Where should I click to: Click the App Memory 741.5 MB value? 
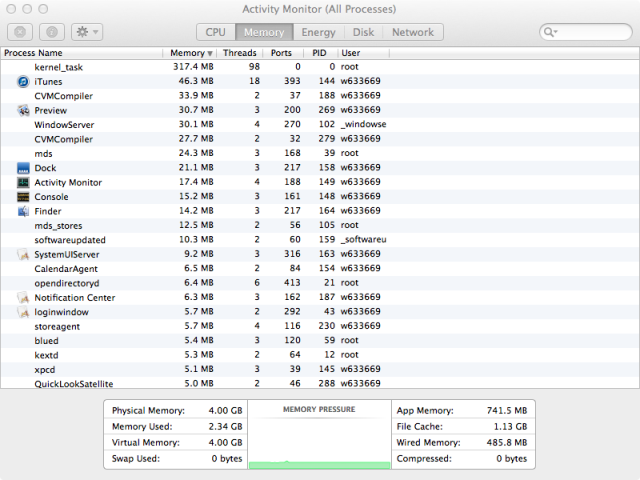click(507, 410)
